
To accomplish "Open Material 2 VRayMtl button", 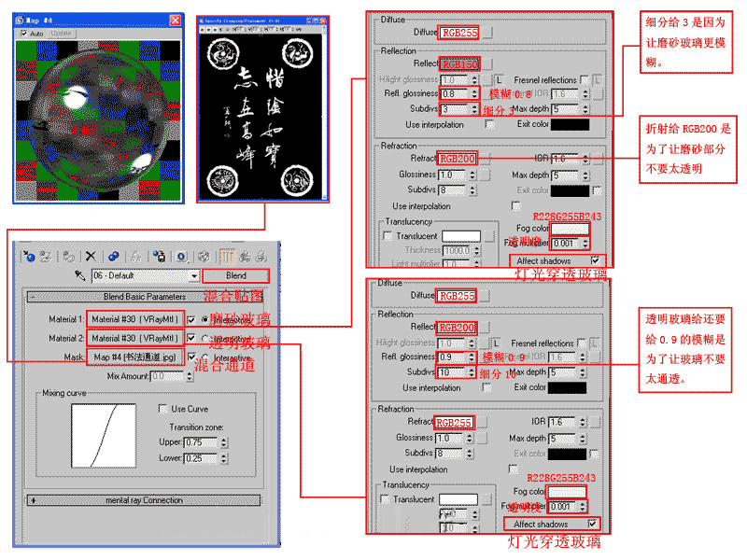I will tap(134, 338).
